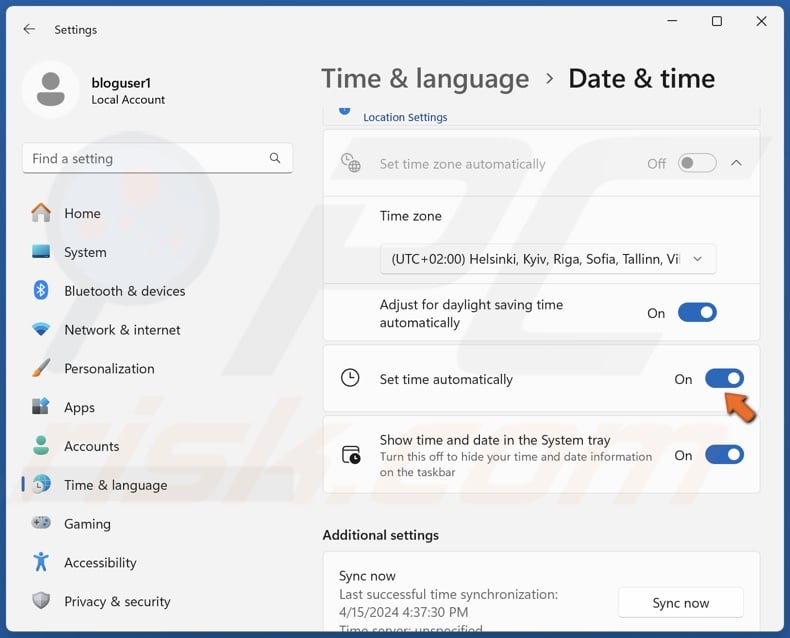
Task: Toggle Set time zone automatically switch
Action: 697,163
